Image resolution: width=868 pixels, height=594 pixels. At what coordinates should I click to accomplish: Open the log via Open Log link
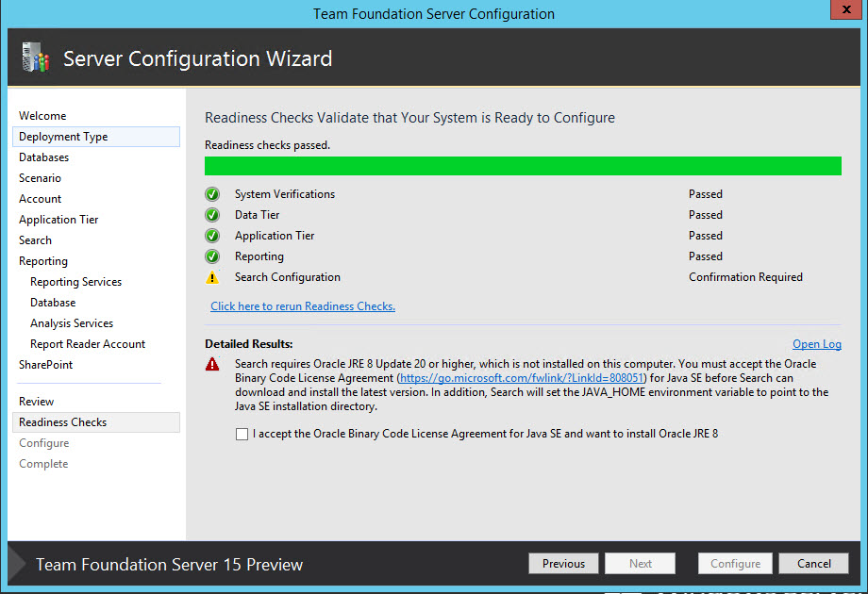[x=816, y=344]
